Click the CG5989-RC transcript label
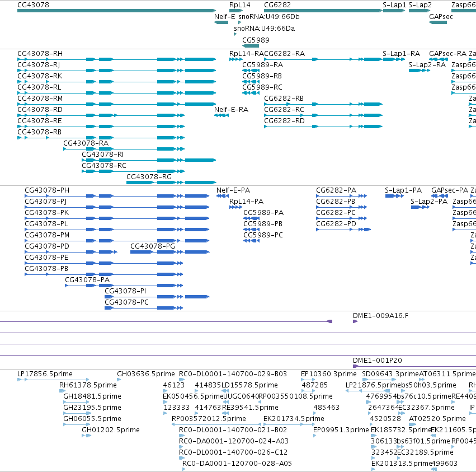The image size is (476, 472). tap(262, 87)
